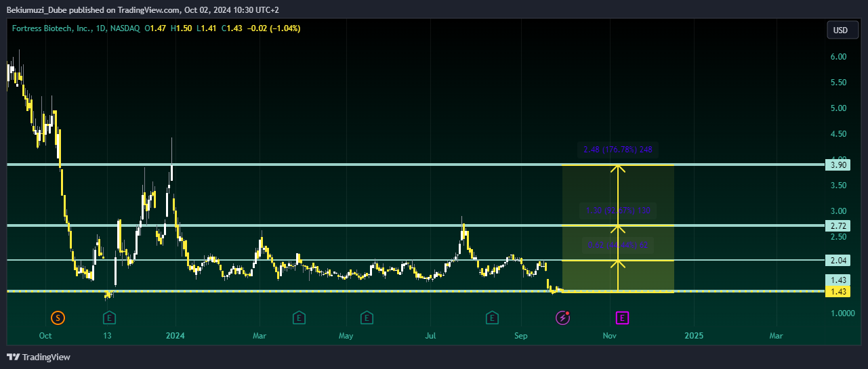Viewport: 868px width, 369px height.
Task: Open the earnings E marker between Mar and May
Action: pyautogui.click(x=299, y=317)
